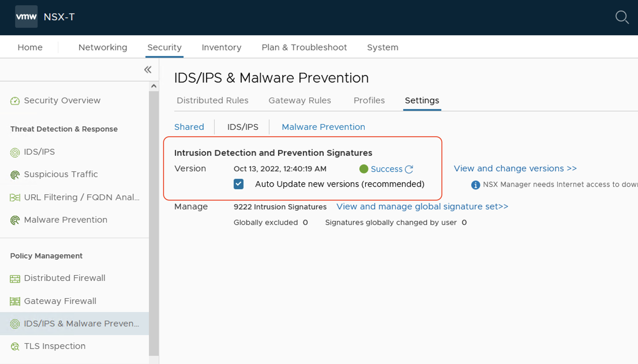Click the Gateway Firewall icon
The height and width of the screenshot is (364, 638).
click(x=15, y=301)
